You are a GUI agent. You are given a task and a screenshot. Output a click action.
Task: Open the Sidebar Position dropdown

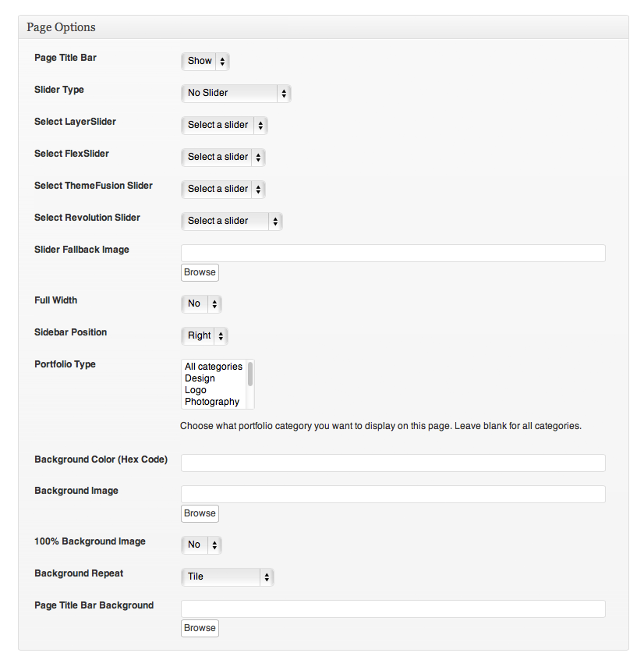[x=204, y=335]
